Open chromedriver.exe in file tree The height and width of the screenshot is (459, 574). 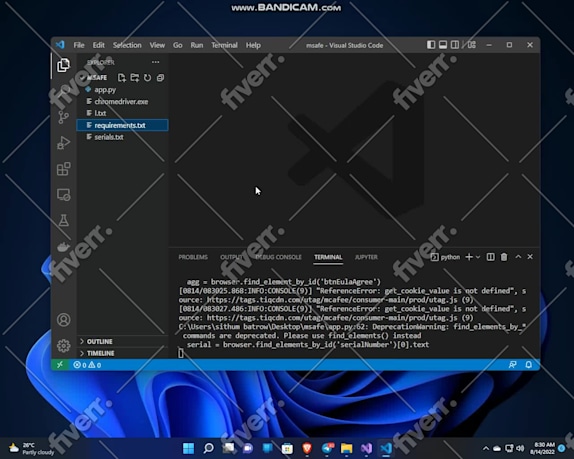point(122,101)
